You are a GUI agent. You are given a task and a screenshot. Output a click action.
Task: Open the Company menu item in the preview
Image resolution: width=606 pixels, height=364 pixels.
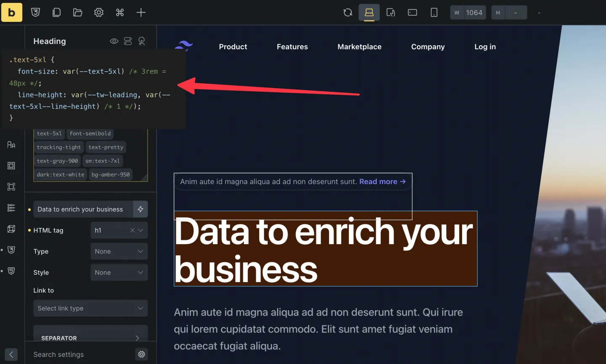428,47
